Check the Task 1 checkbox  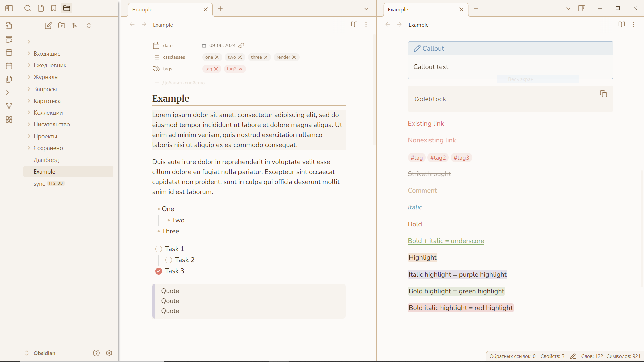point(159,249)
